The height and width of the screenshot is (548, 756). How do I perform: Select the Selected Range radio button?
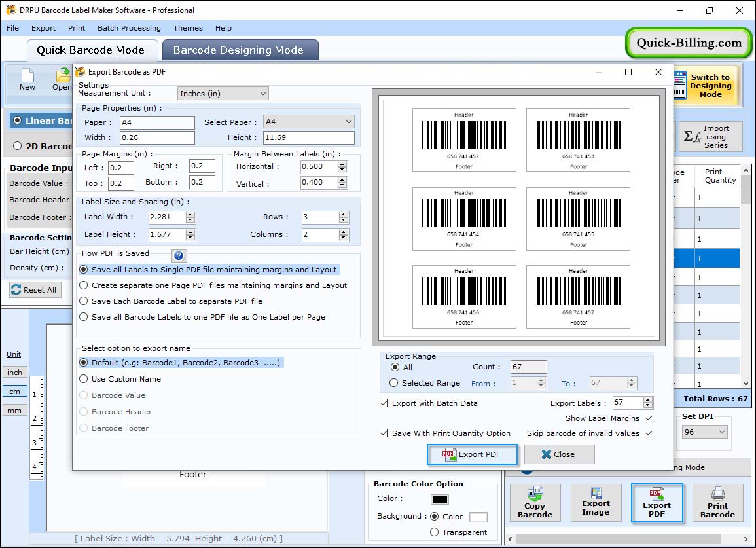point(394,383)
